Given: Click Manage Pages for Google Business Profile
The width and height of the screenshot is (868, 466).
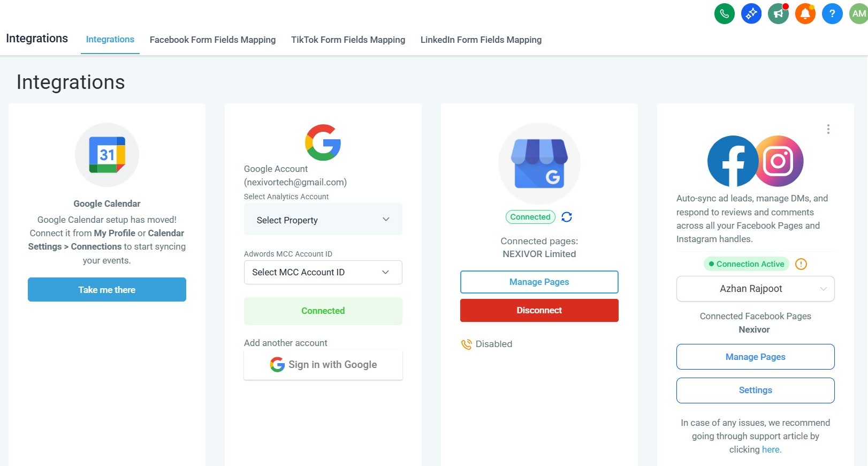Looking at the screenshot, I should (539, 282).
